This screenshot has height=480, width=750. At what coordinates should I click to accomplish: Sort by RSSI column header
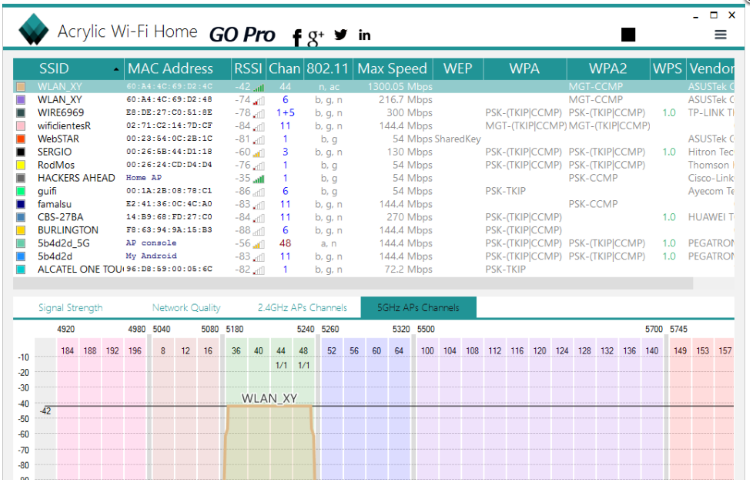click(248, 69)
